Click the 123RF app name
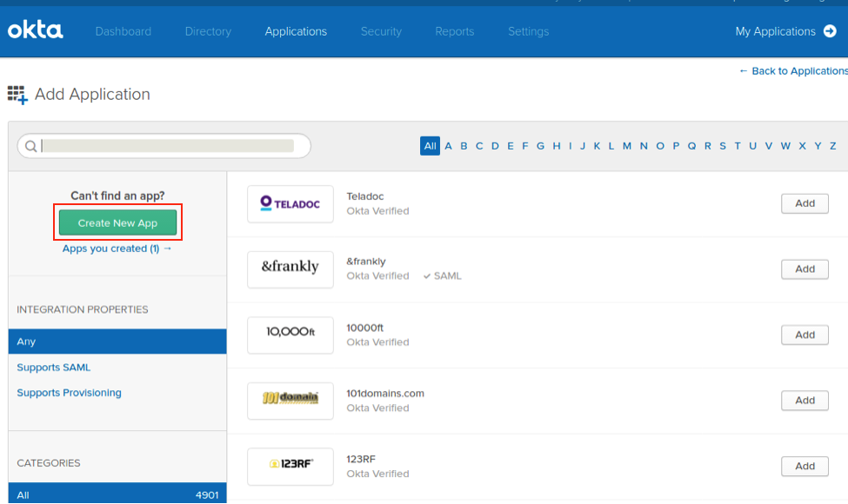Viewport: 848px width, 504px height. click(x=361, y=459)
